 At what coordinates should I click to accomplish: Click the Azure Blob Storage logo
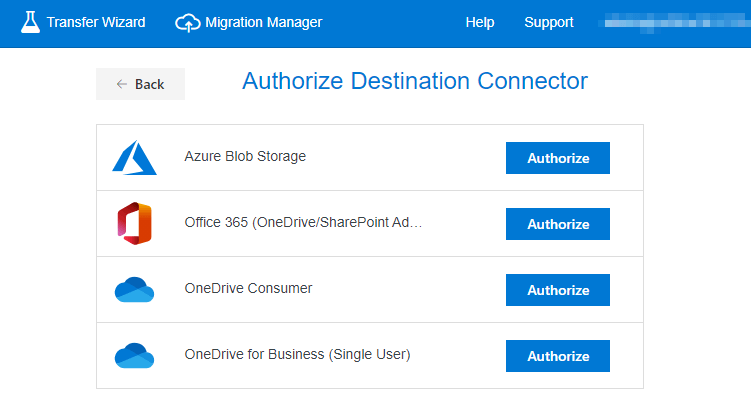click(134, 158)
